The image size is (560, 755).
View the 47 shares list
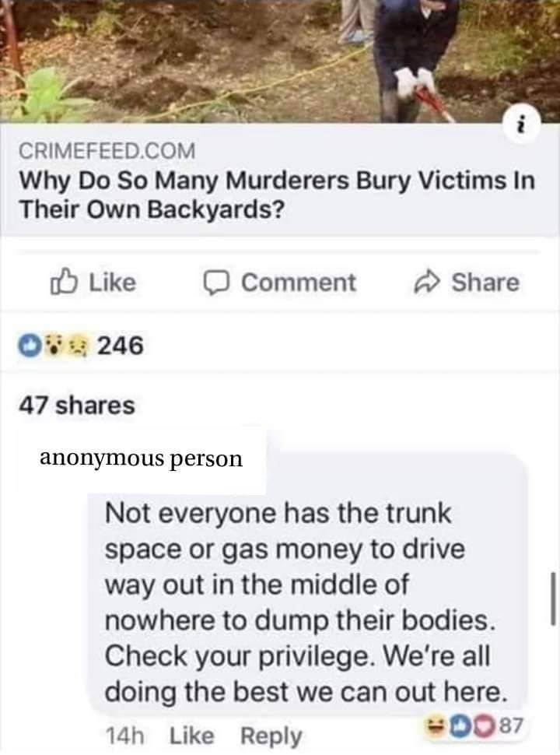77,406
